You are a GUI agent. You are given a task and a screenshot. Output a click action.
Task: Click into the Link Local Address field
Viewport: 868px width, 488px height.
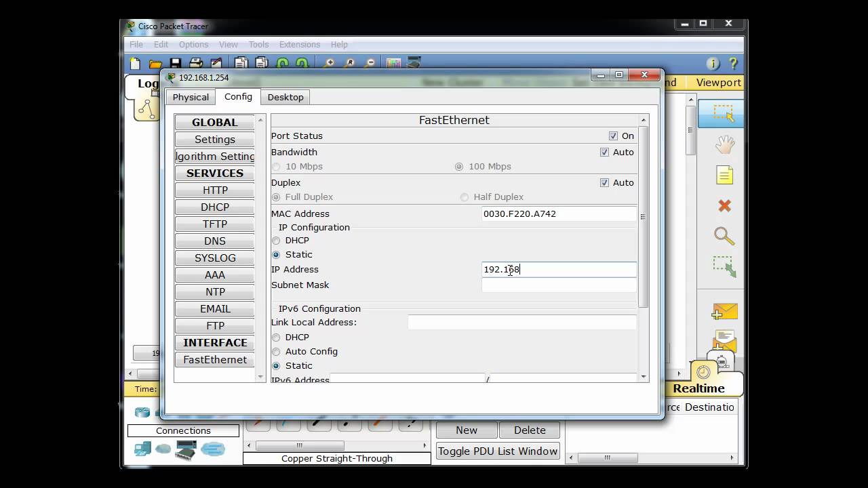(x=522, y=323)
